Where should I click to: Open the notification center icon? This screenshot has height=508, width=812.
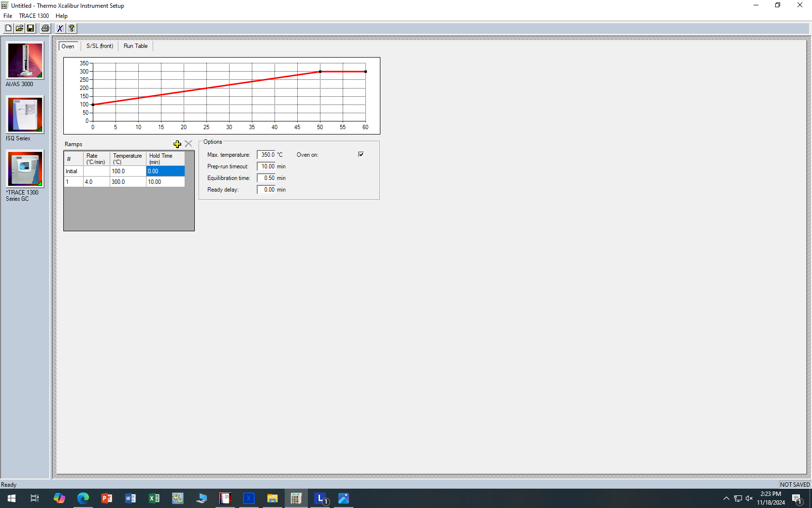pos(797,498)
